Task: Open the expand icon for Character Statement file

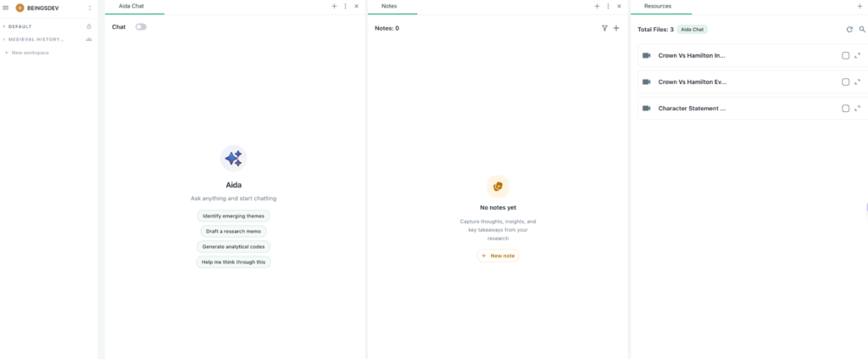Action: [857, 109]
